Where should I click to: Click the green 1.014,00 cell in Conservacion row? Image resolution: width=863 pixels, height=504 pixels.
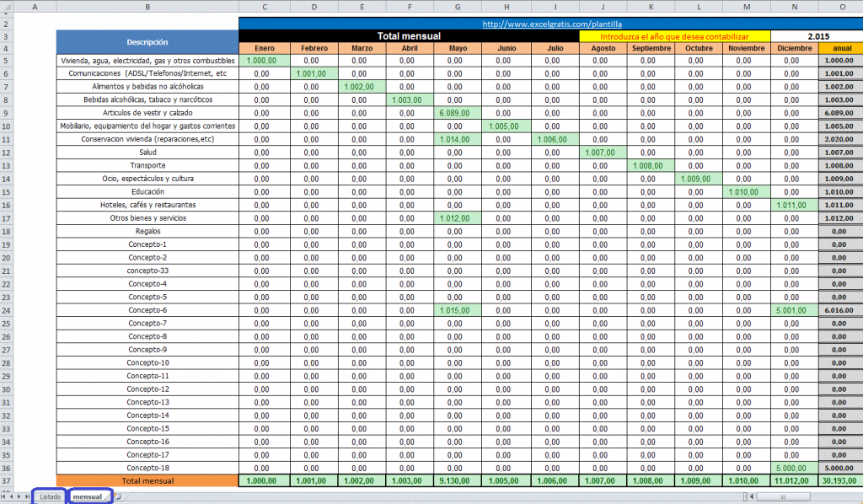(x=458, y=139)
